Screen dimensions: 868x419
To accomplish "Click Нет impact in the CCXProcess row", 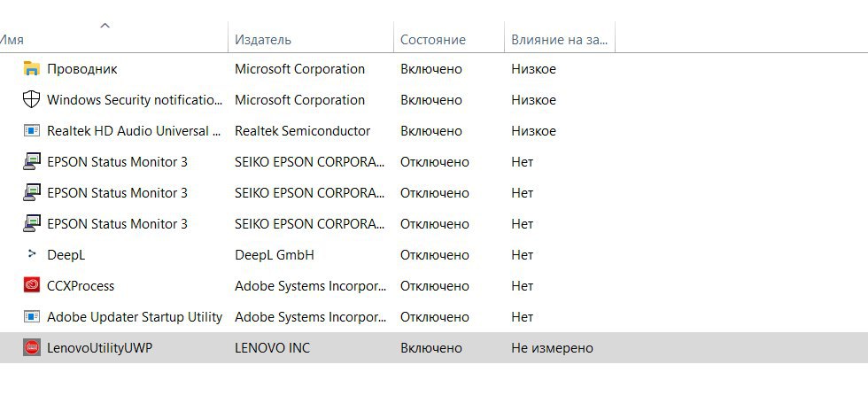I will (522, 286).
